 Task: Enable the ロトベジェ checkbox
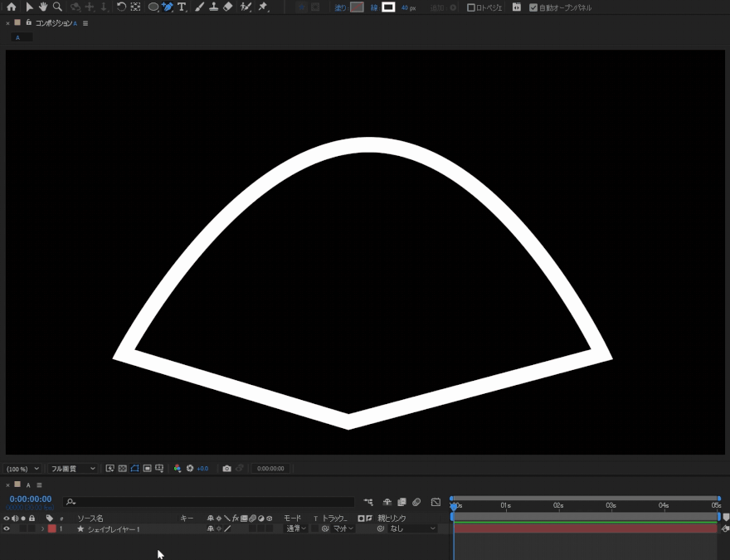tap(471, 7)
